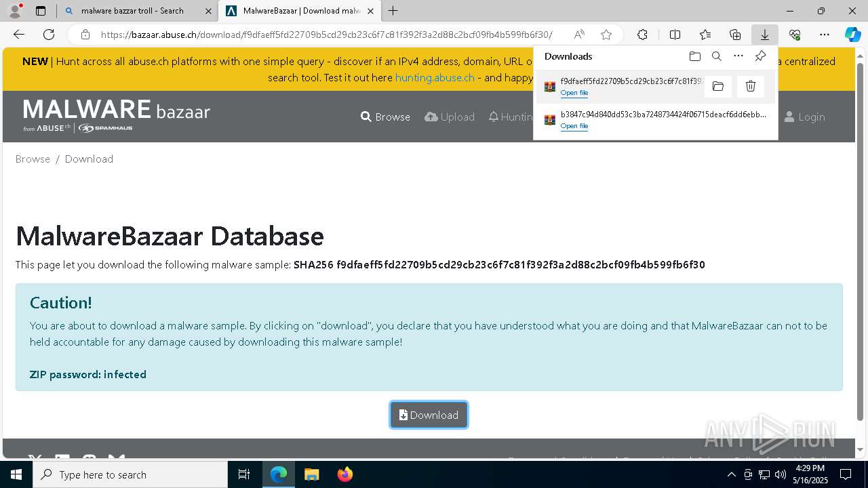The height and width of the screenshot is (488, 868).
Task: Open More options in Downloads panel
Action: (x=738, y=56)
